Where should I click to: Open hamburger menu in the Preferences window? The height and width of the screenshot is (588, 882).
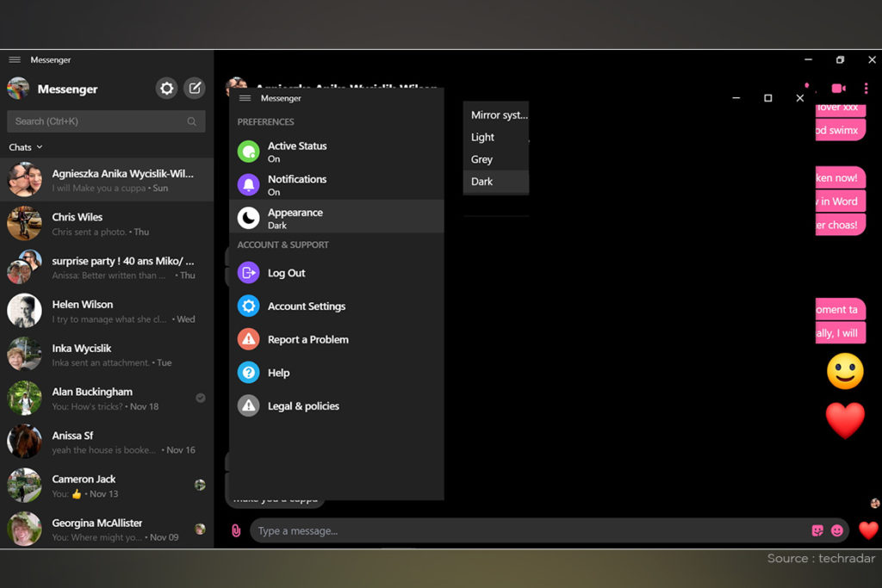point(245,98)
